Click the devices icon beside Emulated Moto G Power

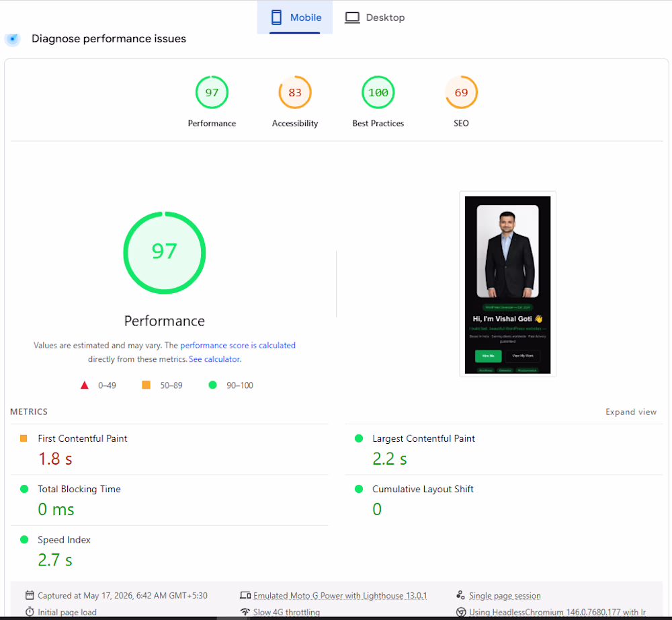[x=245, y=595]
